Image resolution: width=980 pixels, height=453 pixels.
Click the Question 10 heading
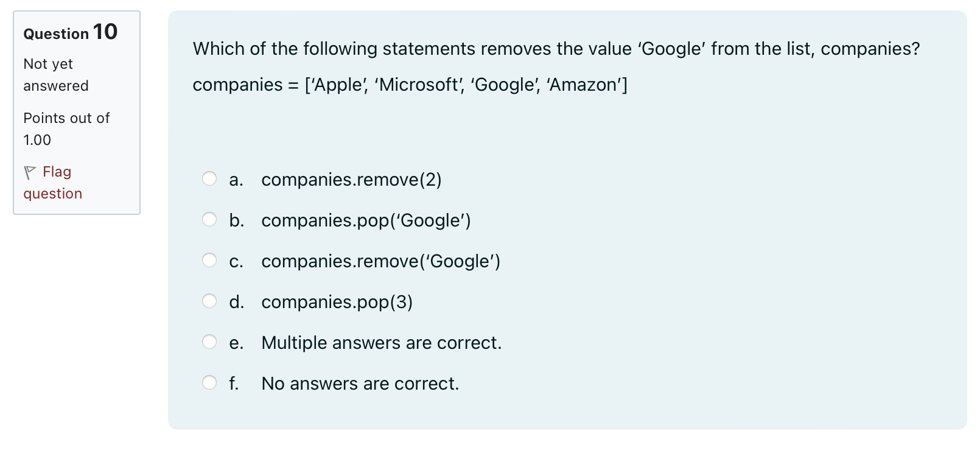[71, 32]
